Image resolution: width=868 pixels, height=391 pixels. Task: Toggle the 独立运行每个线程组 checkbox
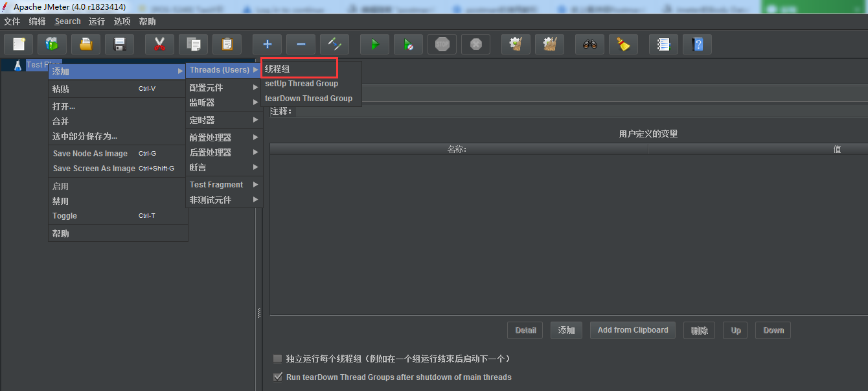click(x=278, y=359)
